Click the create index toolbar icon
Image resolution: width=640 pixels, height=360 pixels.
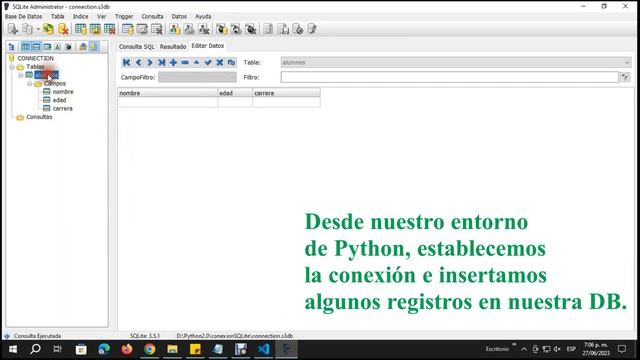tap(127, 29)
